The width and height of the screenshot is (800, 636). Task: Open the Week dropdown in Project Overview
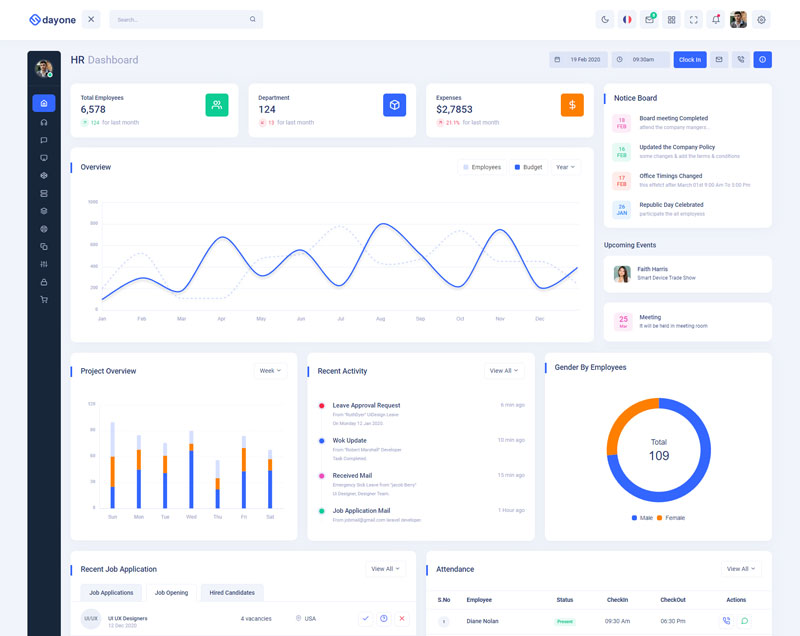coord(270,370)
